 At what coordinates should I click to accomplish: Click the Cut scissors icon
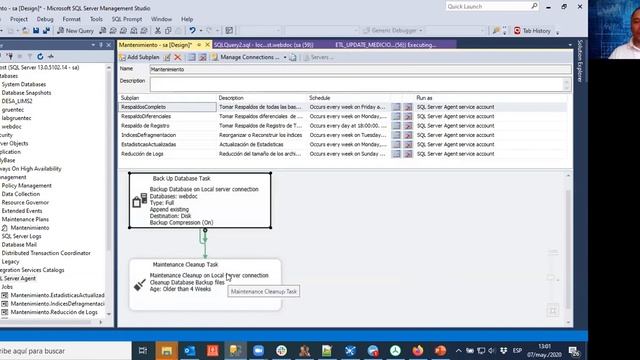pyautogui.click(x=158, y=31)
